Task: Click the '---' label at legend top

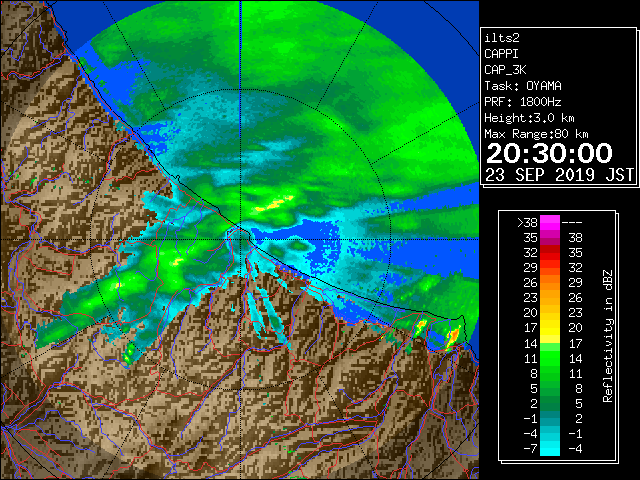Action: 572,223
